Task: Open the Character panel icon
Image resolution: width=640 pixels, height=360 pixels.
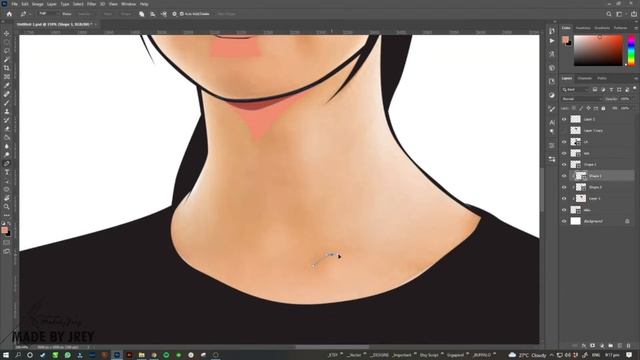Action: [x=552, y=122]
